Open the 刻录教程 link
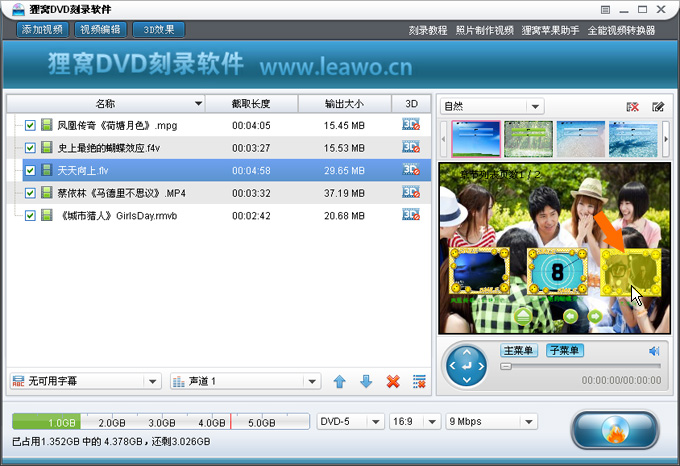 point(428,30)
